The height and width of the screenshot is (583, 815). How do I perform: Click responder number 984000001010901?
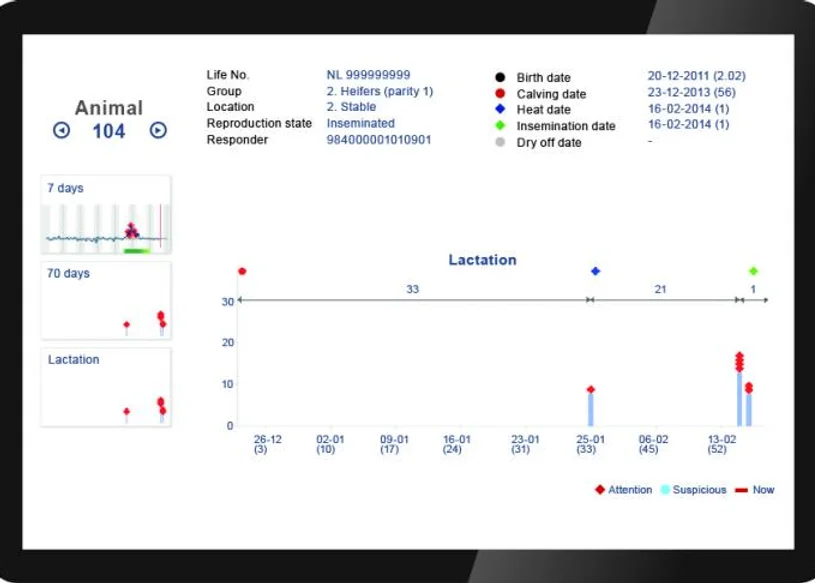(x=378, y=139)
